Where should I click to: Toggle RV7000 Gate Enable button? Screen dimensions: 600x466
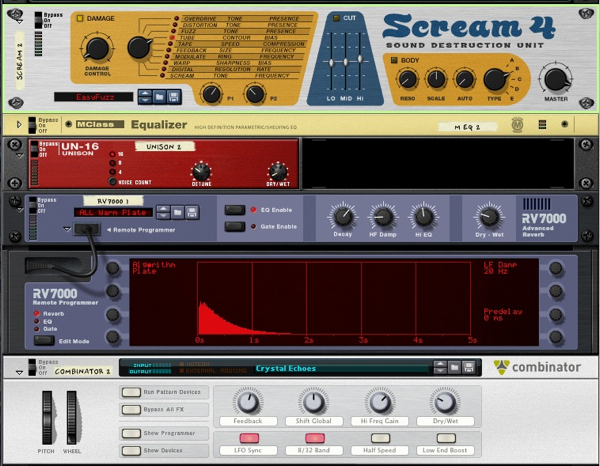[x=235, y=226]
